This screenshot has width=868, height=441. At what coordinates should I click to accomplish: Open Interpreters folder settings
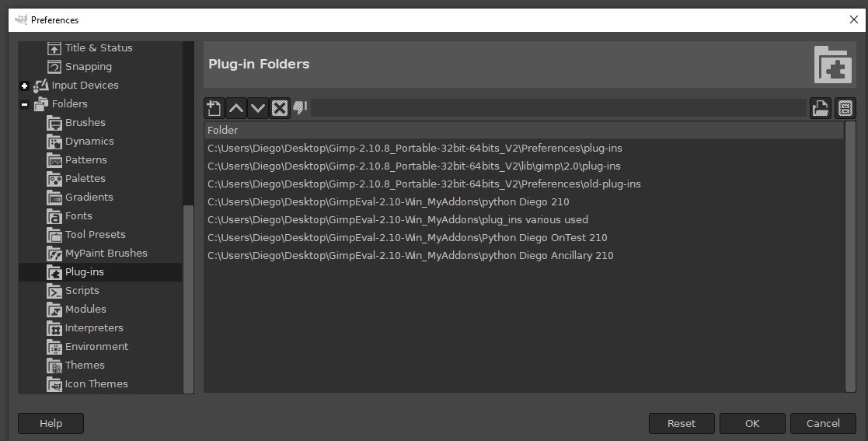(94, 328)
